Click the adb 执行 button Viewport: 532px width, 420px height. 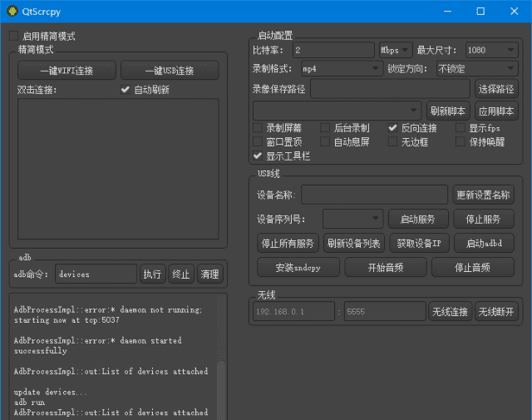pos(152,274)
